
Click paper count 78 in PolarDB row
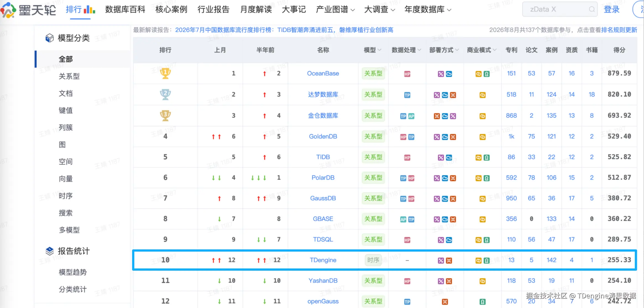531,178
